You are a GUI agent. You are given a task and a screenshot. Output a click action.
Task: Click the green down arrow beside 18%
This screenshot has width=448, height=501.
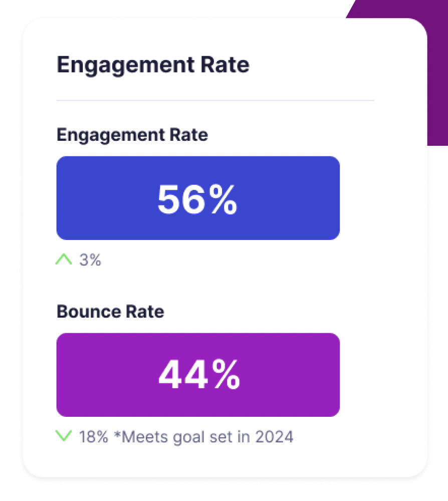coord(64,436)
